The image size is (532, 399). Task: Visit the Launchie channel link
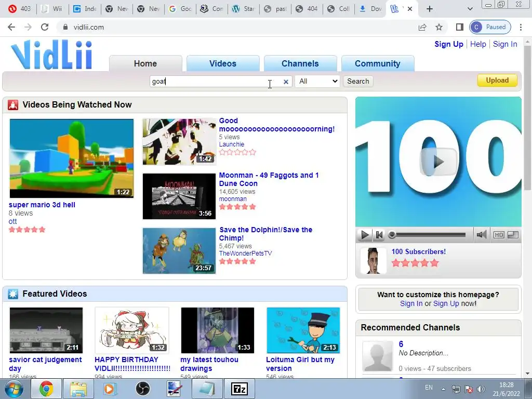coord(231,144)
